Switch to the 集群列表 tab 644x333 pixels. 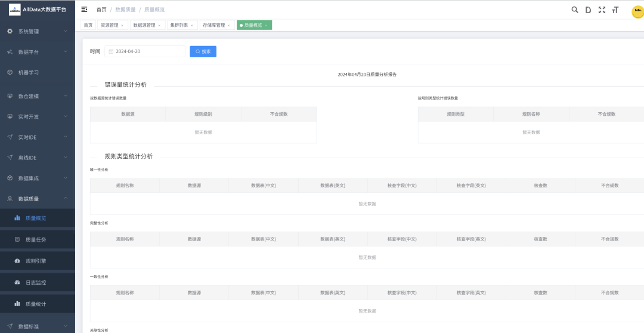coord(179,25)
